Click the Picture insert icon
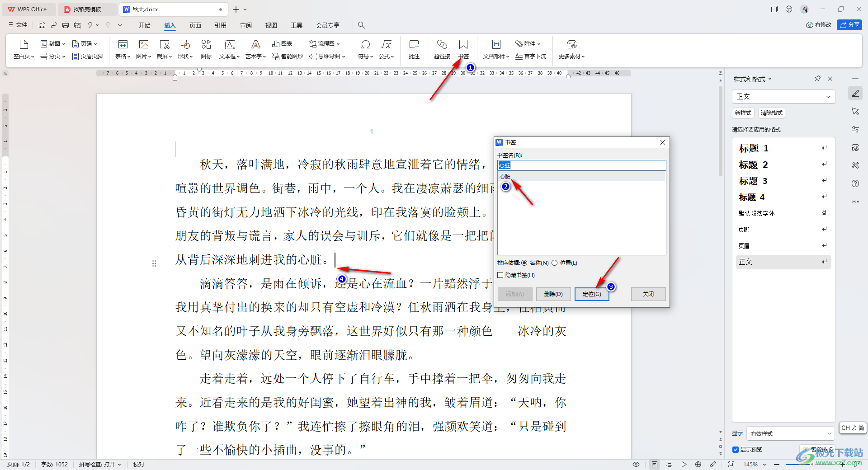 [144, 49]
